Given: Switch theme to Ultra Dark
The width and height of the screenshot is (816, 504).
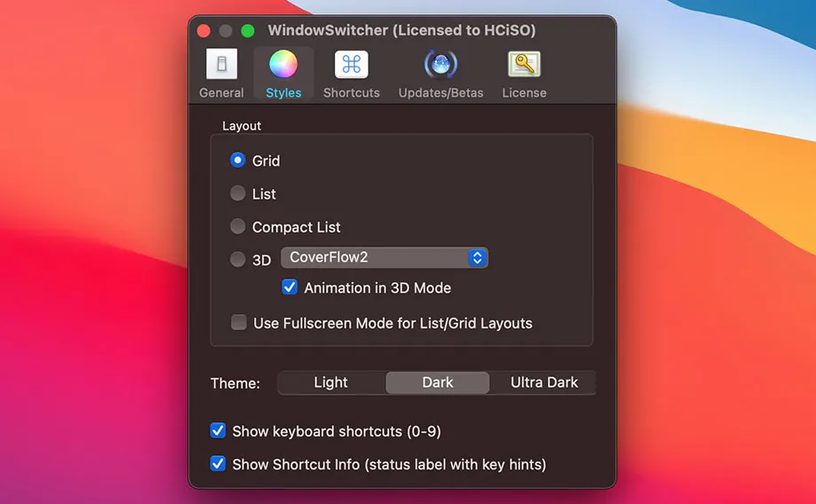Looking at the screenshot, I should 543,382.
